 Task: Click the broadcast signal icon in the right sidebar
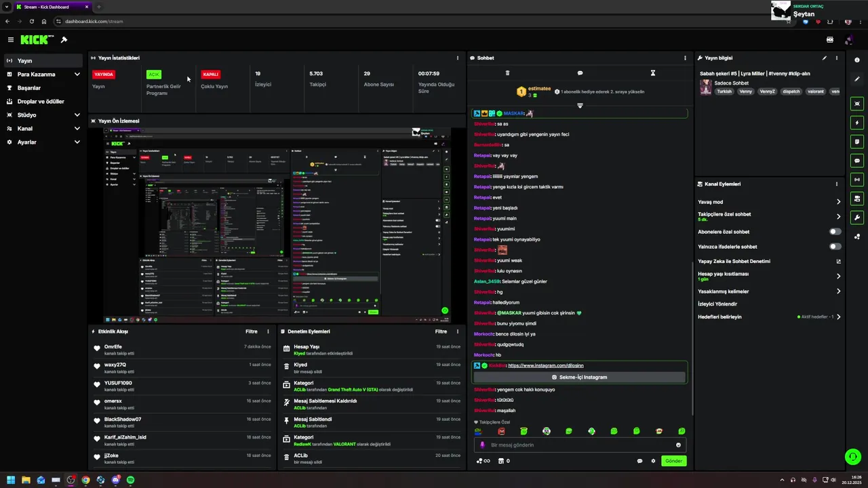[x=857, y=180]
